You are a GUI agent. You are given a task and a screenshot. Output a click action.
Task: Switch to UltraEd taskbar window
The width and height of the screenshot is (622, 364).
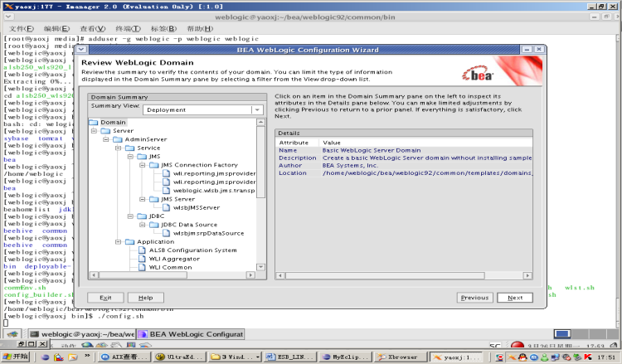178,357
